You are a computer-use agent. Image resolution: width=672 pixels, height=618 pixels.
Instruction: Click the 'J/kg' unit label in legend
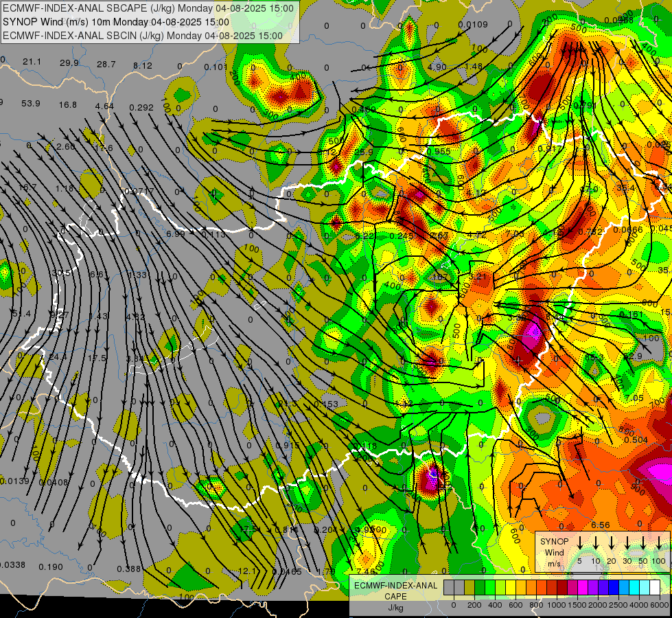coord(395,608)
